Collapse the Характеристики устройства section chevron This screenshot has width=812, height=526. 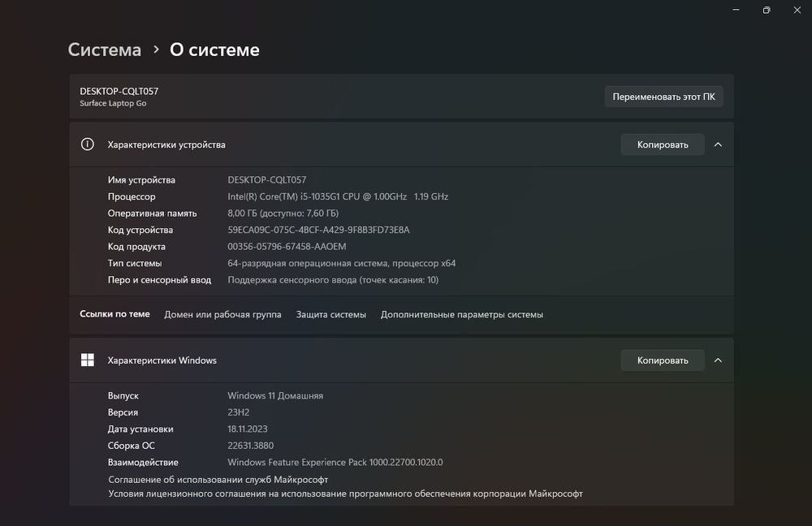coord(718,144)
